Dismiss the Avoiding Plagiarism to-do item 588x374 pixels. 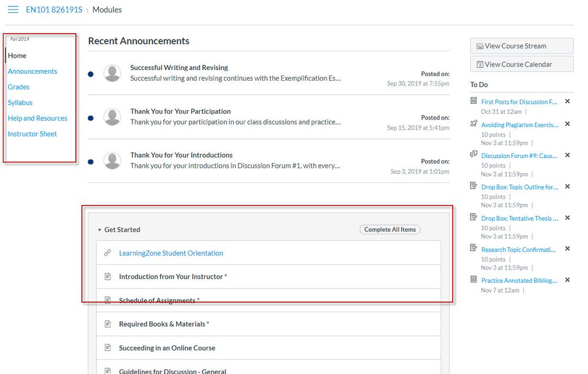click(567, 124)
